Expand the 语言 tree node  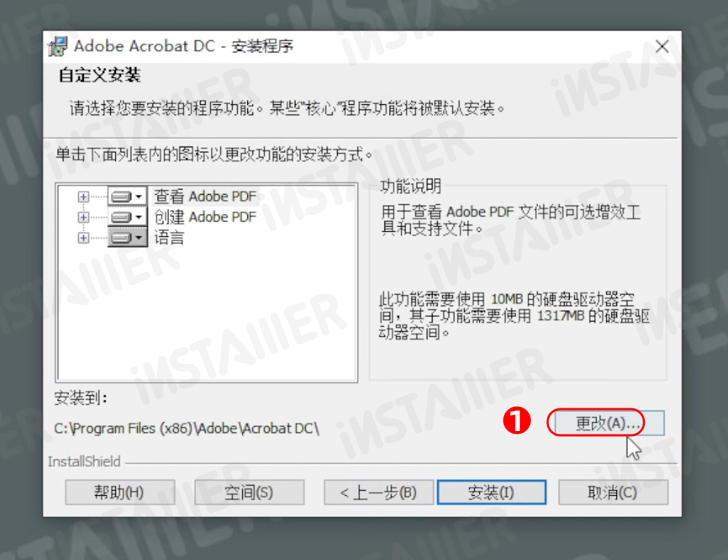pos(83,238)
